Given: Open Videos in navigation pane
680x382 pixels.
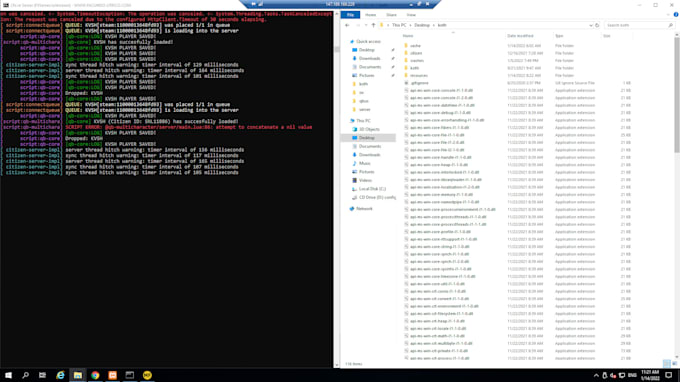Looking at the screenshot, I should pos(365,180).
